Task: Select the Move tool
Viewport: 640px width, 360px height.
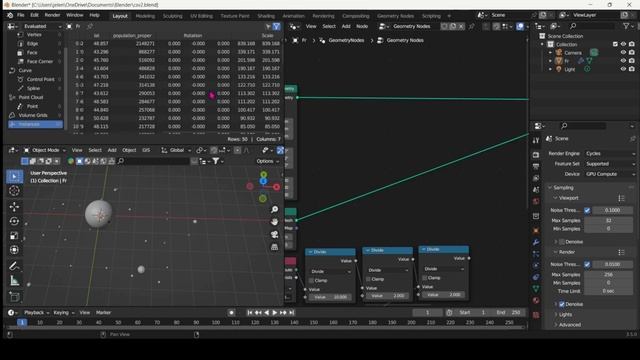Action: pyautogui.click(x=14, y=207)
